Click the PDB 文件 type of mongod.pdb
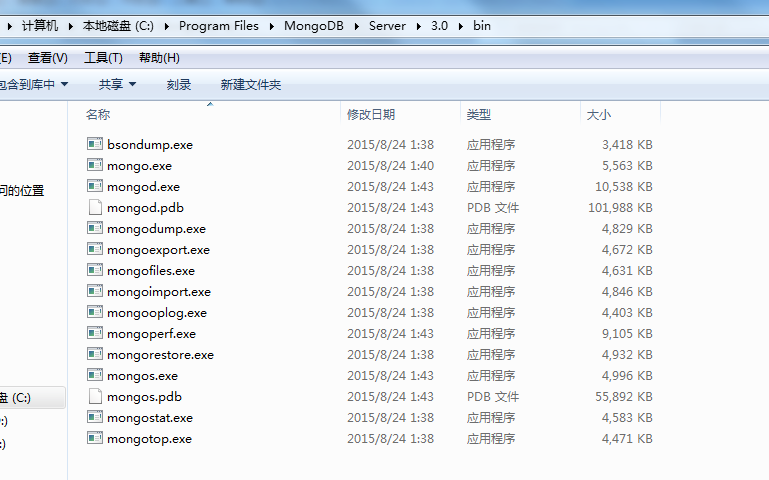769x480 pixels. 493,208
